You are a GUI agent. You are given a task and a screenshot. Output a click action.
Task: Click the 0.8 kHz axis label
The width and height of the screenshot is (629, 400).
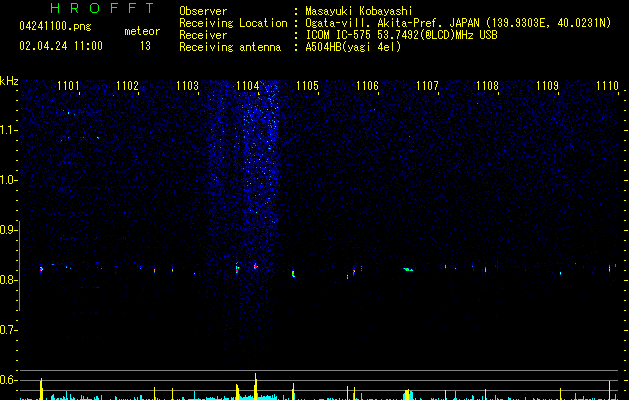point(8,280)
